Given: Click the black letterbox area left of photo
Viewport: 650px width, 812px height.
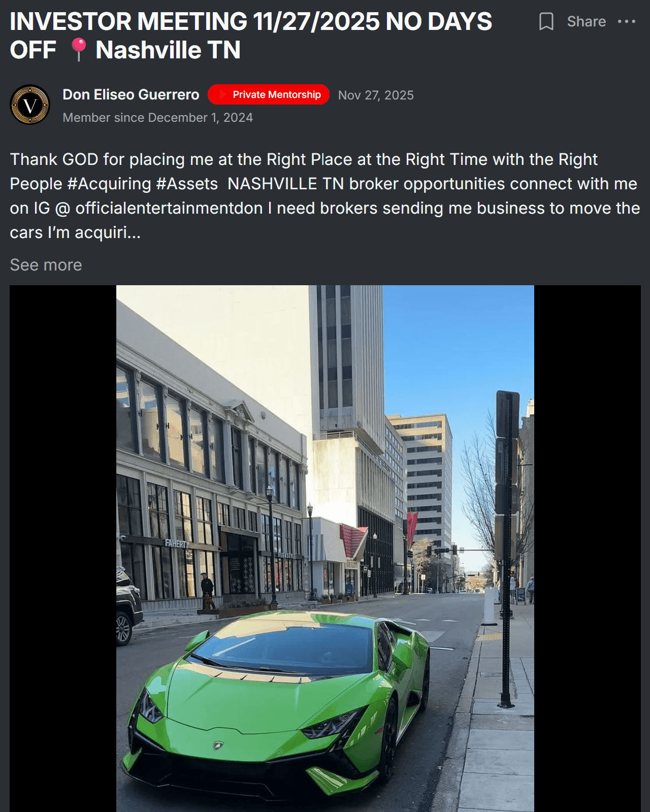Looking at the screenshot, I should point(63,549).
